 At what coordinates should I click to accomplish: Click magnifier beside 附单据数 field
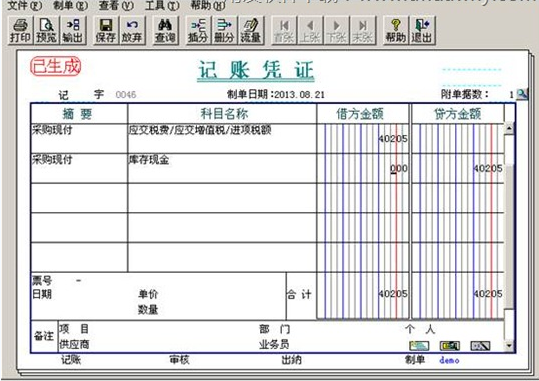[522, 94]
